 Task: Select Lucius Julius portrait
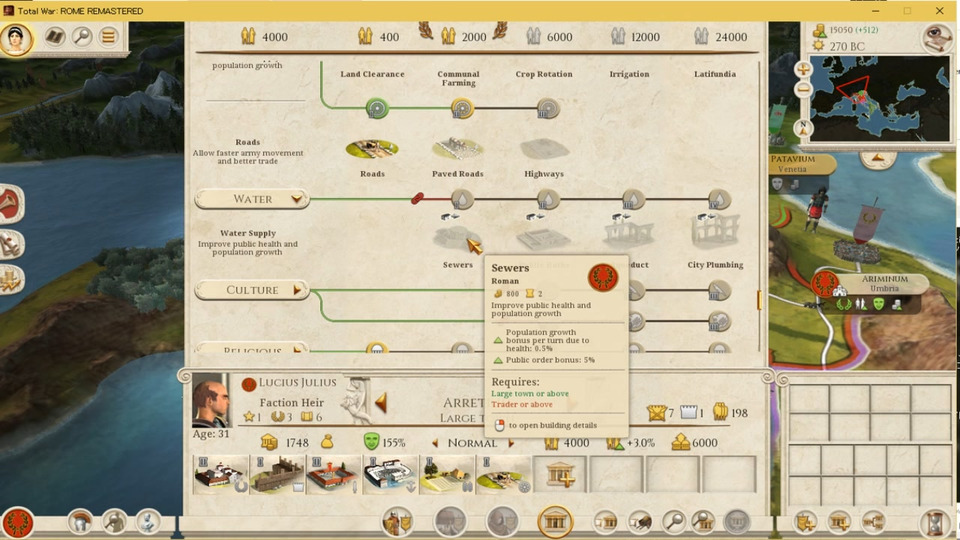pyautogui.click(x=211, y=400)
